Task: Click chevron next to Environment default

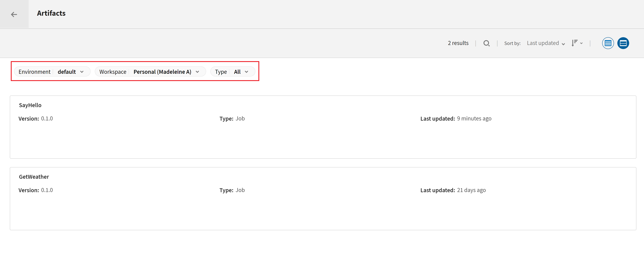Action: (82, 72)
